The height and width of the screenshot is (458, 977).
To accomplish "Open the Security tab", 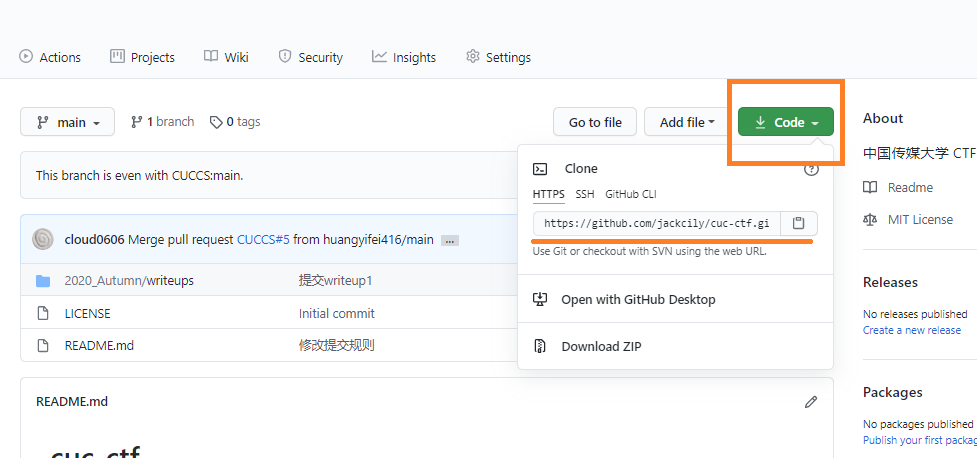I will (310, 57).
